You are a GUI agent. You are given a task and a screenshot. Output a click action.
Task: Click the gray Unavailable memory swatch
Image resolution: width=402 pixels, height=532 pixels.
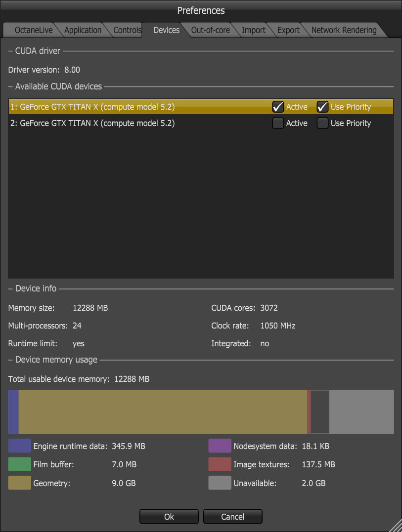pos(220,483)
